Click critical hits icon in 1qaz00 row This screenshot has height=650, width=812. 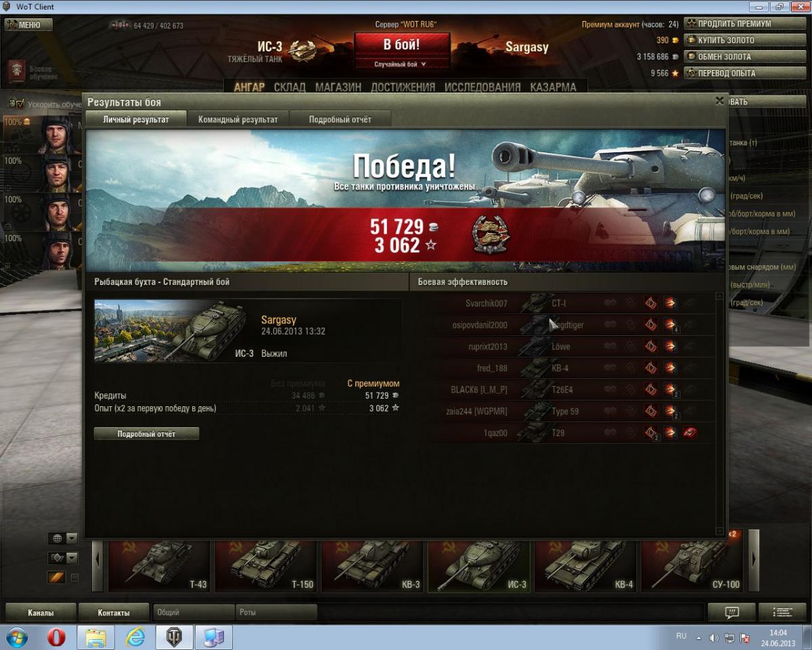click(x=650, y=433)
